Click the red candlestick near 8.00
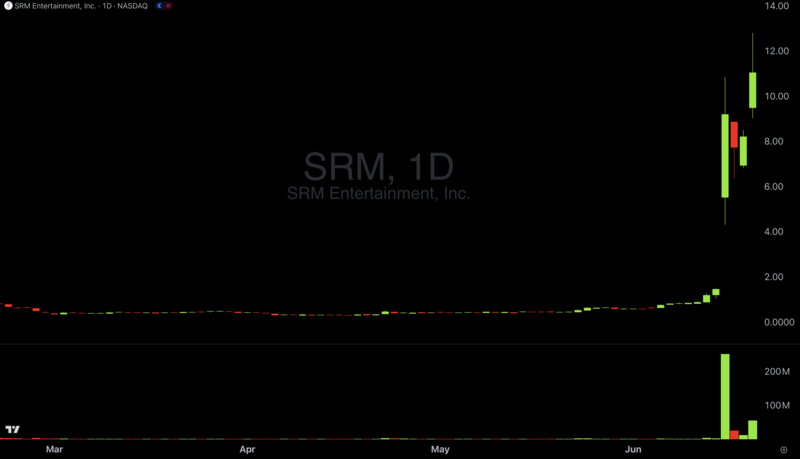The width and height of the screenshot is (800, 459). (x=734, y=134)
